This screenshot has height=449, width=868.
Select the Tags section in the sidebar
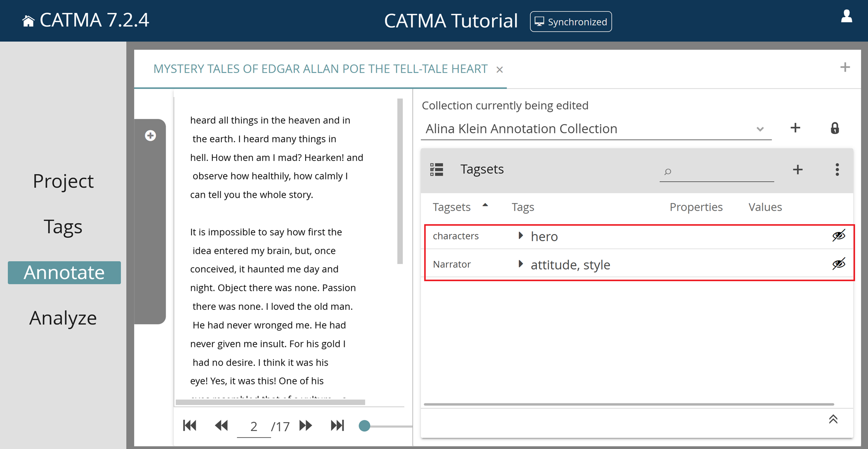click(x=63, y=226)
